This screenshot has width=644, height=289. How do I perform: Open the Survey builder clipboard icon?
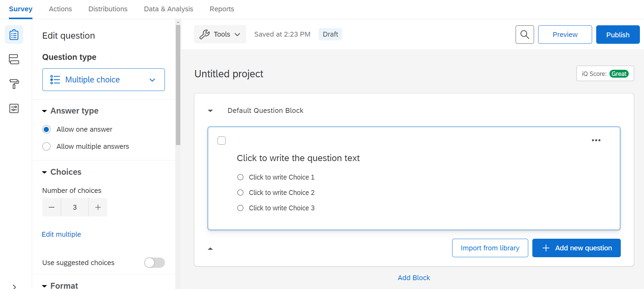[14, 35]
